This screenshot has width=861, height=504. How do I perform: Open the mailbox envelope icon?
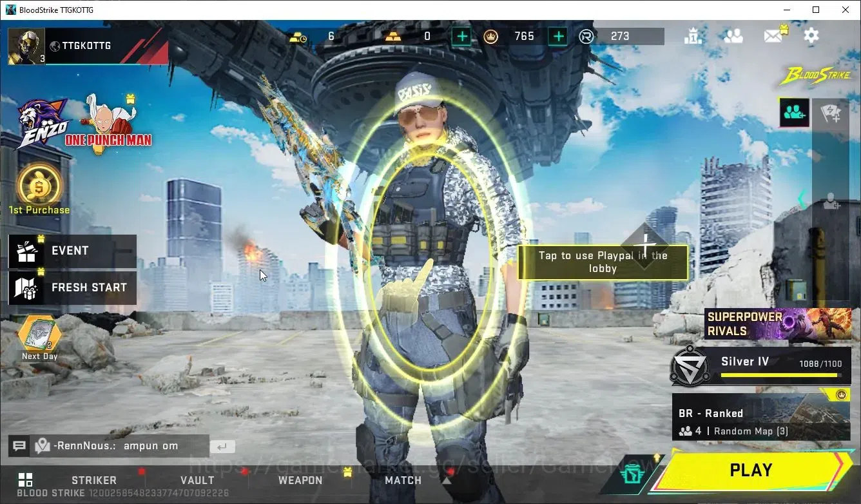[x=774, y=35]
